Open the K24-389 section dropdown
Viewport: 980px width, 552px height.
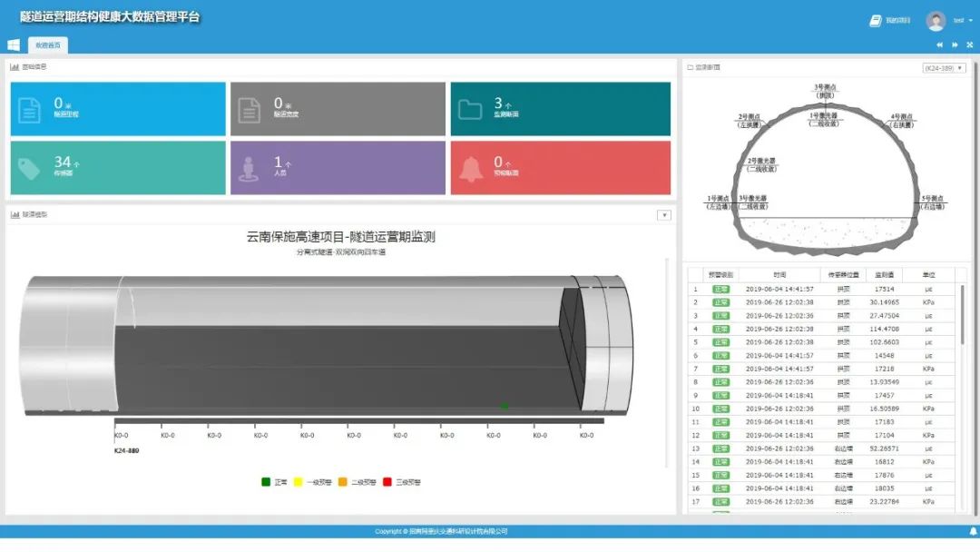944,68
